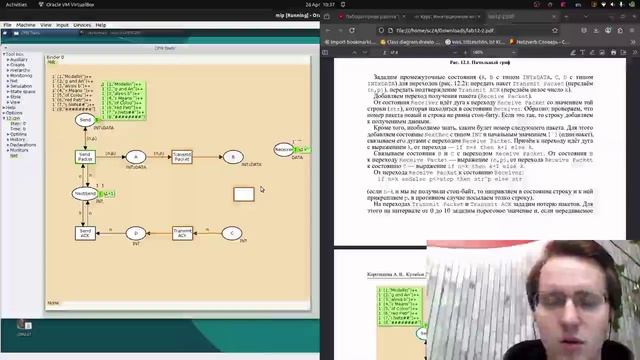Expand the Net tool group
Screen dimensions: 640x360
pos(8,81)
